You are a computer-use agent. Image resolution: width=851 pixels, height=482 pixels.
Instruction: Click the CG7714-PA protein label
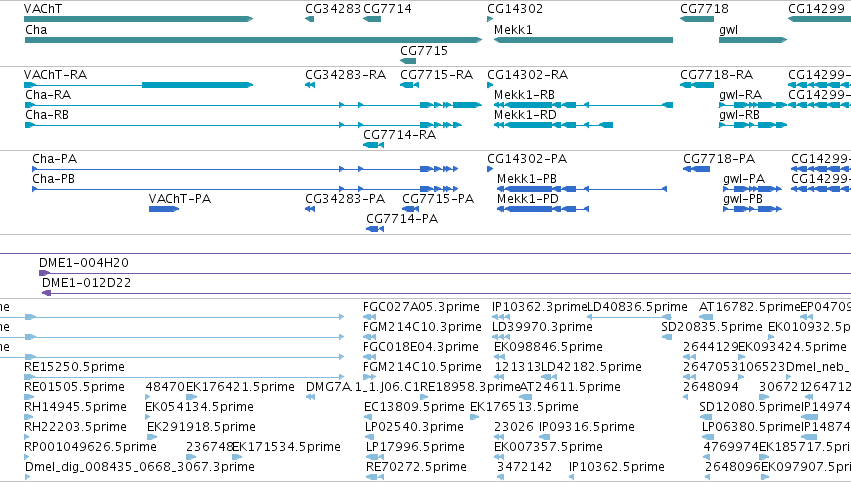point(402,219)
